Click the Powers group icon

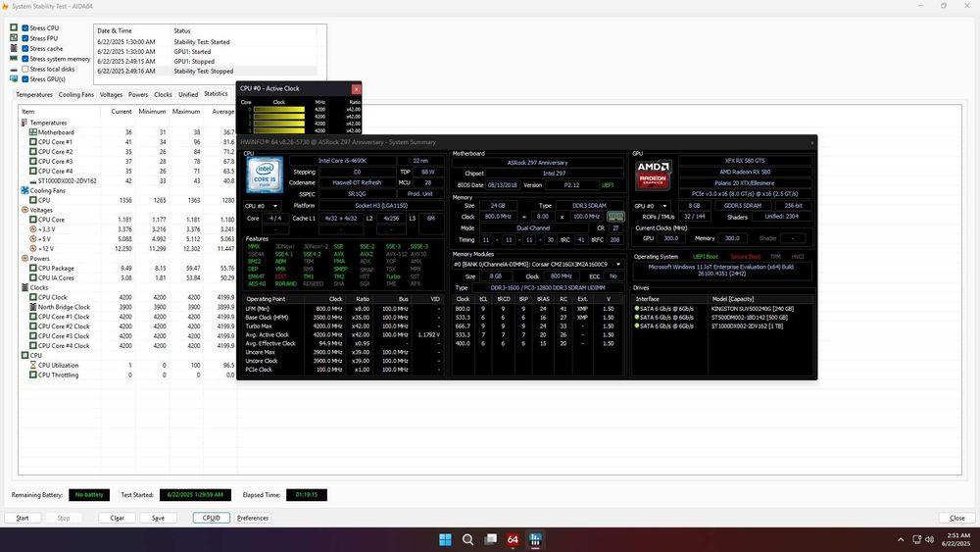pyautogui.click(x=25, y=258)
